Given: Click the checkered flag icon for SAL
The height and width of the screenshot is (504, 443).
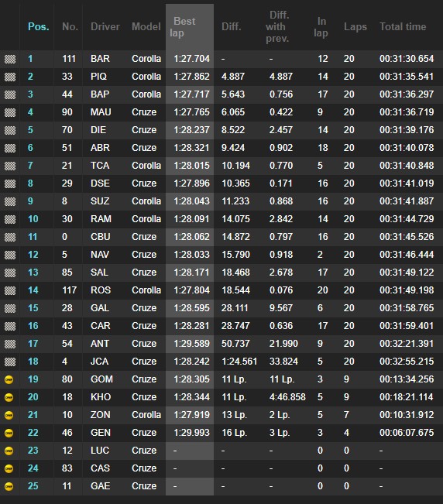Looking at the screenshot, I should 9,273.
